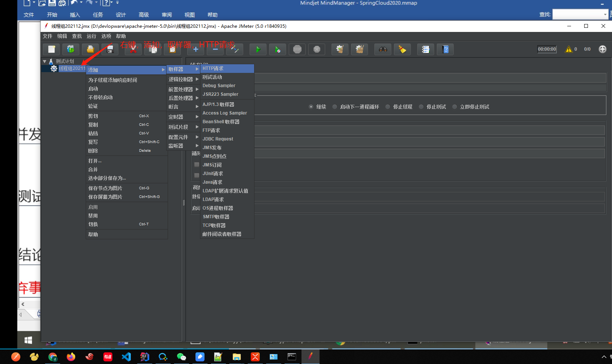
Task: Start the test with green play icon
Action: 258,49
